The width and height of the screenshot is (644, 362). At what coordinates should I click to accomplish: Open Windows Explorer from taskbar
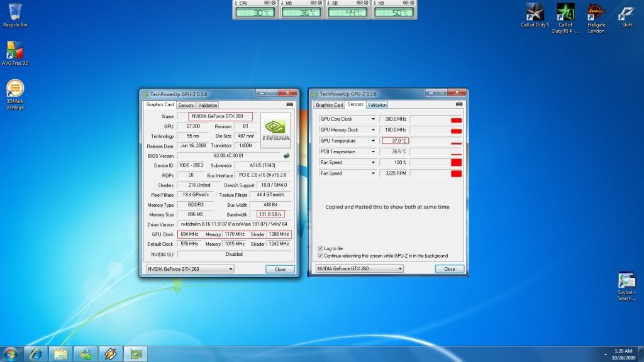pyautogui.click(x=60, y=353)
